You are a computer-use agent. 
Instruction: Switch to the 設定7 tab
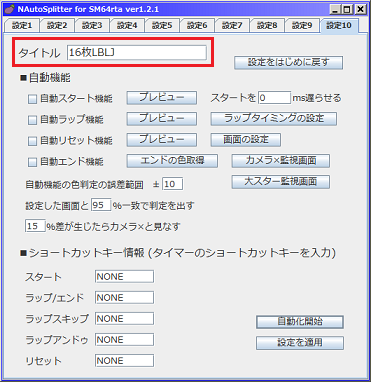[x=232, y=26]
